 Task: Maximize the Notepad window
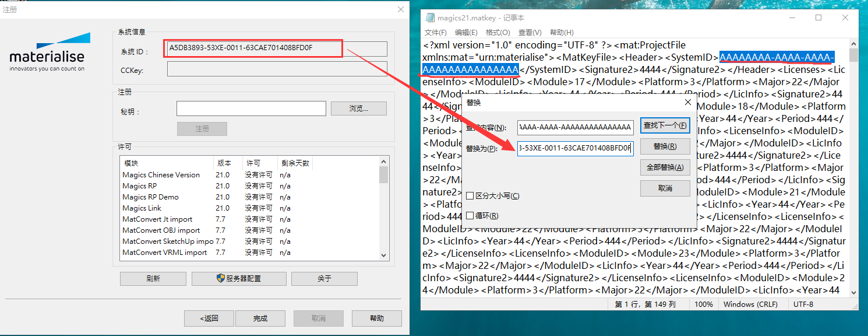[x=818, y=18]
